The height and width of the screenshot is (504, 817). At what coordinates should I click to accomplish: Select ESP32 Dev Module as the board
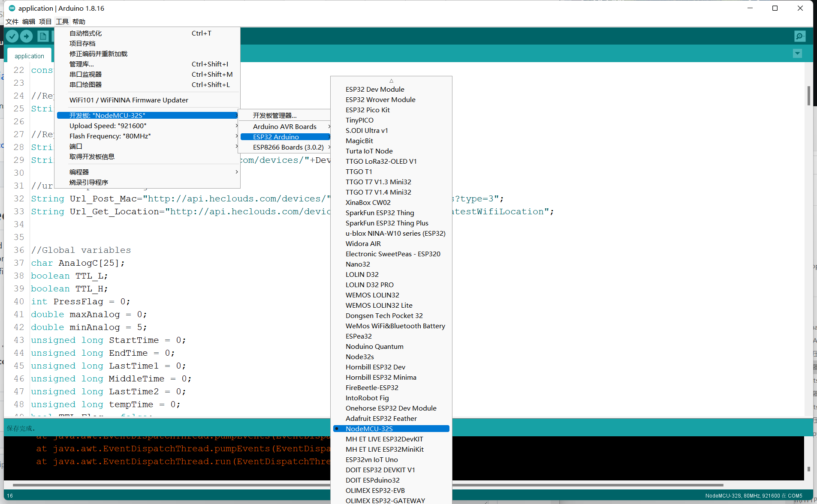pos(375,89)
